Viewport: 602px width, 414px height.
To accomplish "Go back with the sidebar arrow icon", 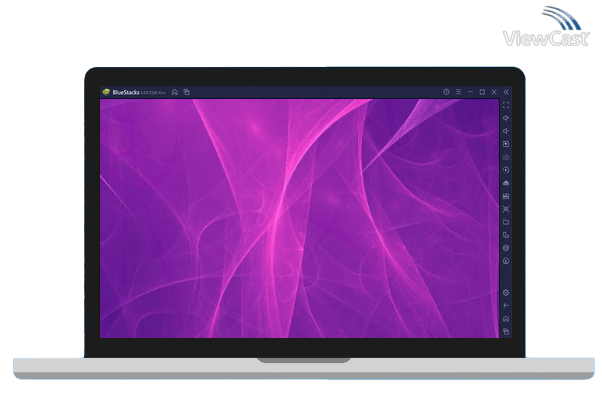I will [x=506, y=306].
